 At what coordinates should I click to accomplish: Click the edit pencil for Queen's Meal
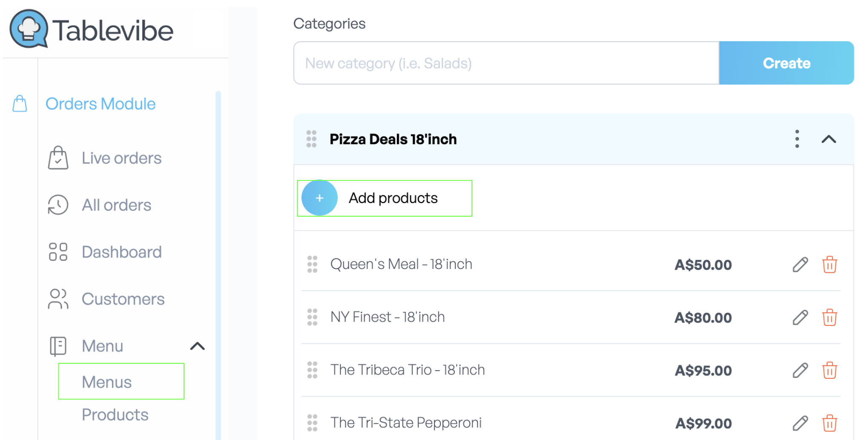800,265
